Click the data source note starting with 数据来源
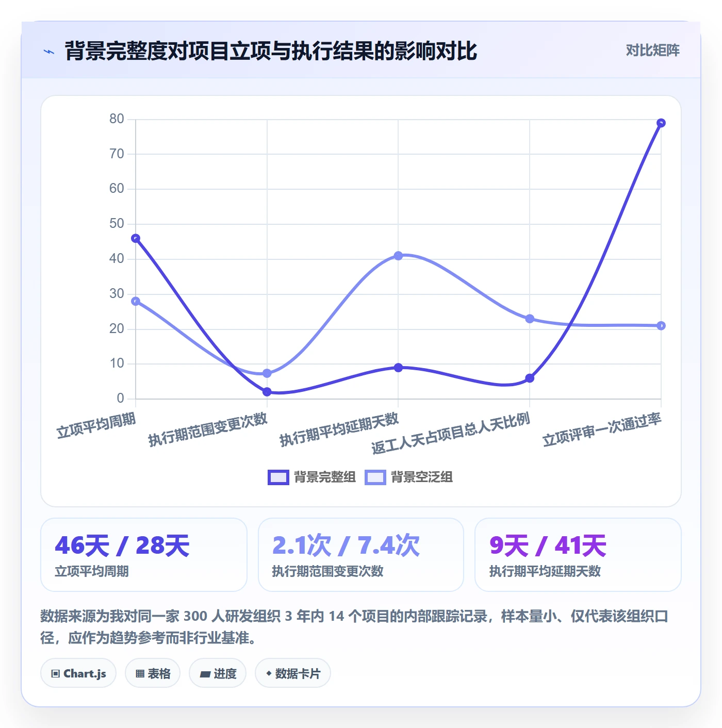This screenshot has height=728, width=722. click(x=354, y=627)
